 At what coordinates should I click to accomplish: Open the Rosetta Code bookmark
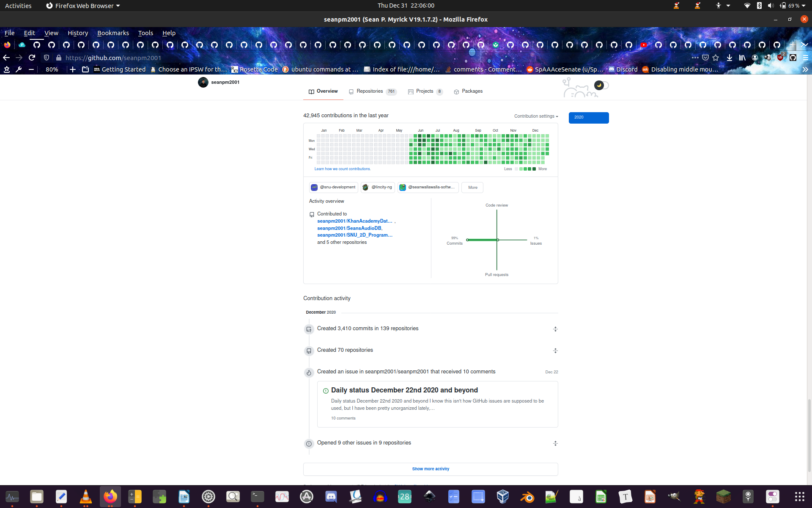pos(255,69)
